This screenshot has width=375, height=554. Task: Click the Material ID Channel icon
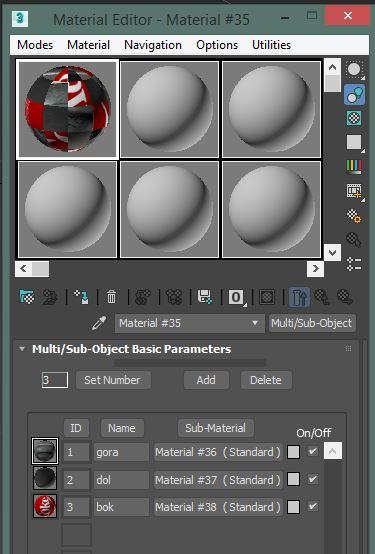pyautogui.click(x=237, y=297)
